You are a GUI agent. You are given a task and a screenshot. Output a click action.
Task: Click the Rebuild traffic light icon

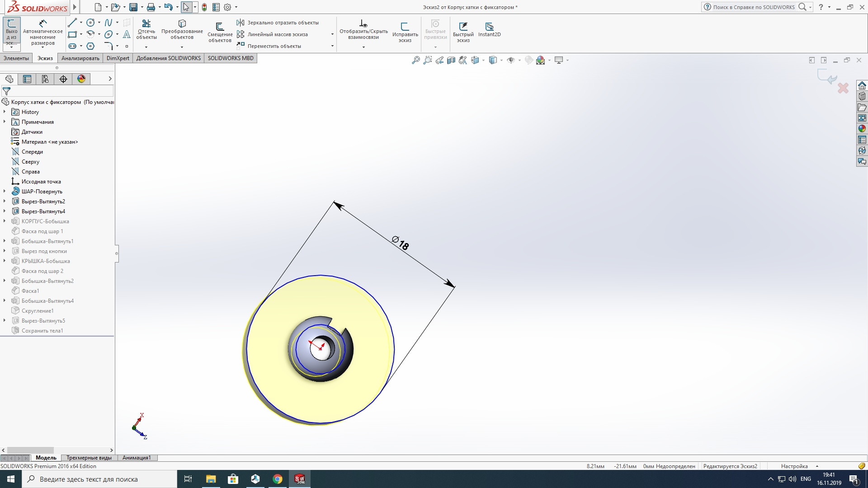[204, 7]
